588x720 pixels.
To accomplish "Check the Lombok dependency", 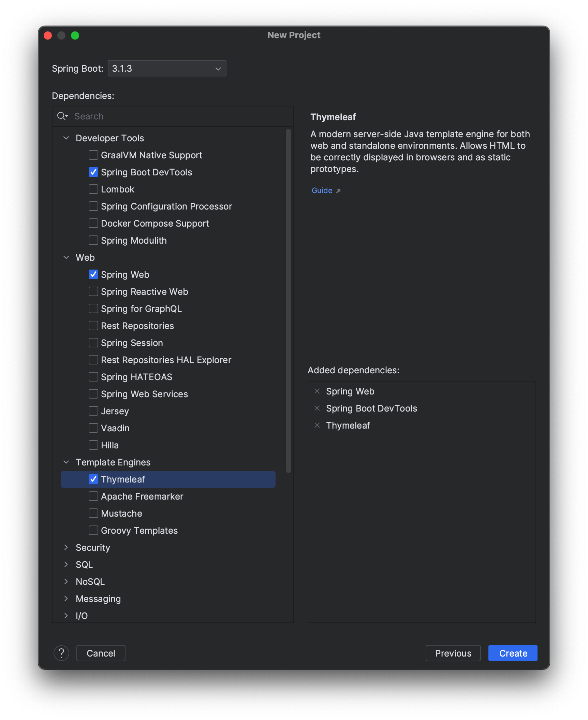I will pyautogui.click(x=93, y=189).
